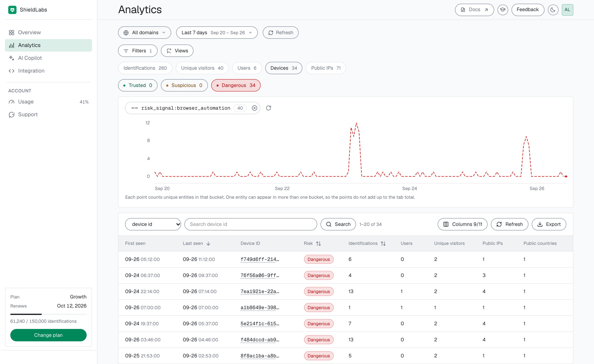Viewport: 594px width, 364px height.
Task: Open the Views menu
Action: (x=177, y=51)
